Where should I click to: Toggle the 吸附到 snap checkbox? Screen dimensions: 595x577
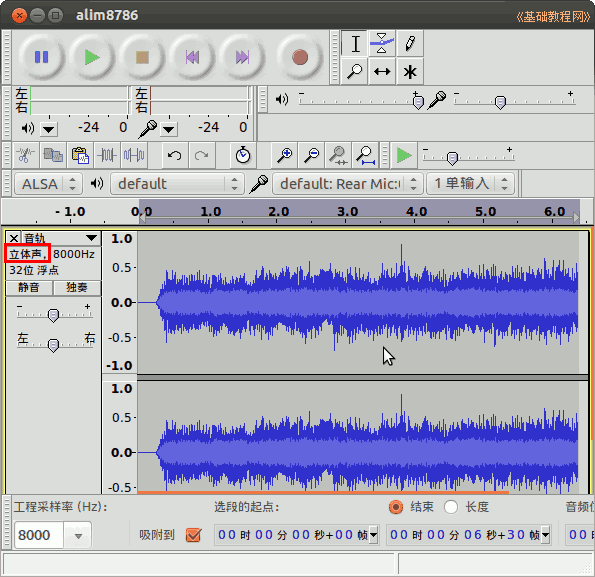pos(193,535)
